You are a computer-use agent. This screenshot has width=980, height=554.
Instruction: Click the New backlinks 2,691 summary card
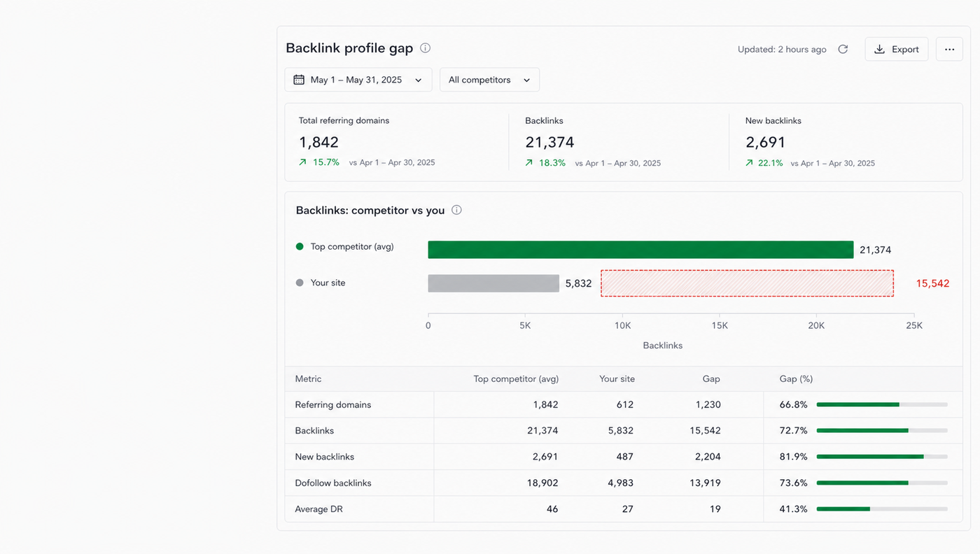[845, 143]
